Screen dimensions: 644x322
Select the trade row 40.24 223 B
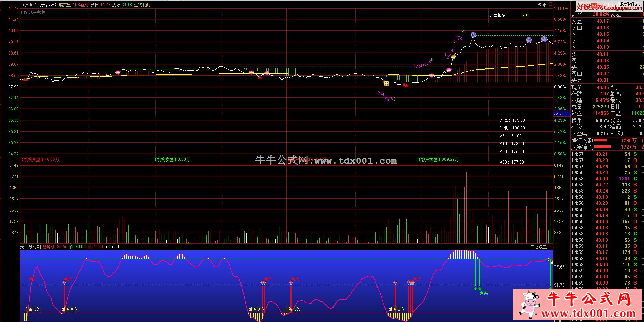coord(607,191)
